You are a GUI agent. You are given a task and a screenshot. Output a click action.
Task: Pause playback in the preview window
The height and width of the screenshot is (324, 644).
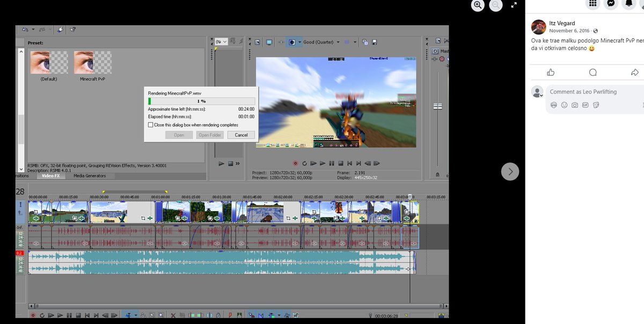332,163
